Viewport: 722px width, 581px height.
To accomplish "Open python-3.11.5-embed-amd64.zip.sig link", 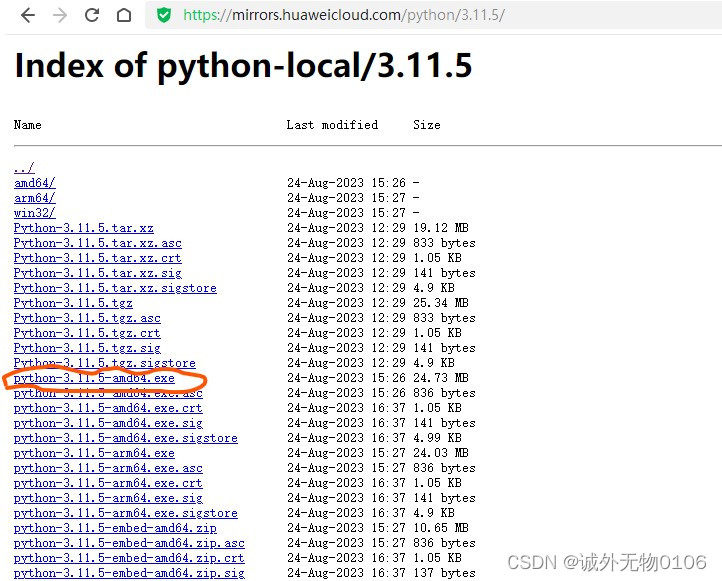I will pos(129,573).
